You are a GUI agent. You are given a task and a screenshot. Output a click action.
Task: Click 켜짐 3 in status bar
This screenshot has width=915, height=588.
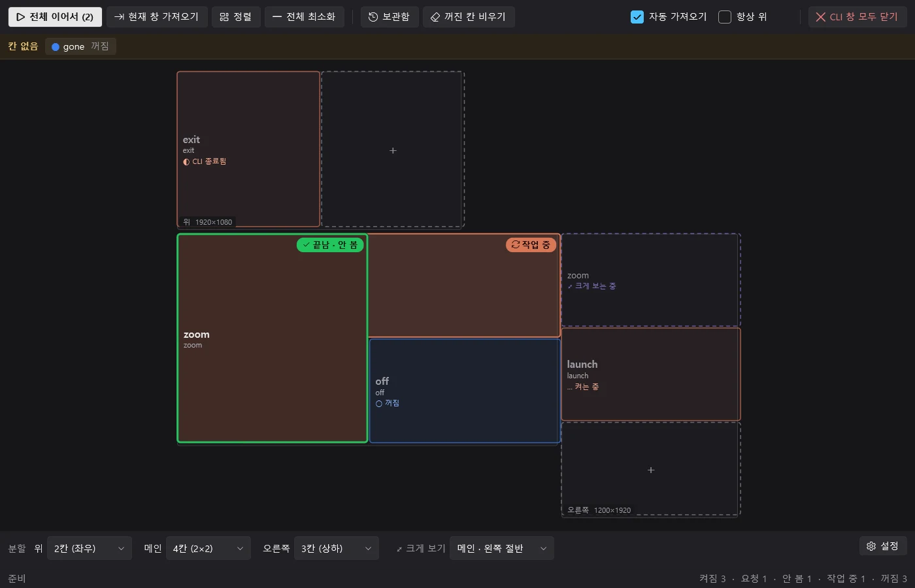pos(712,579)
